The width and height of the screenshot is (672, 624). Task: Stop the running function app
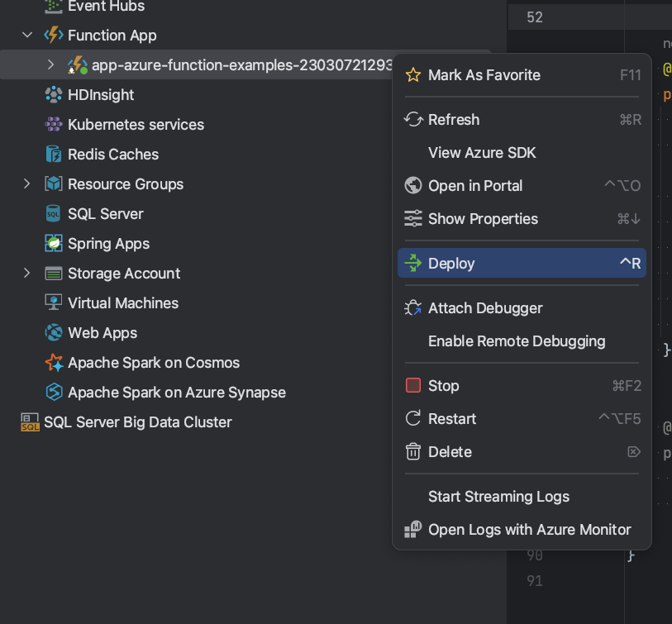coord(443,385)
